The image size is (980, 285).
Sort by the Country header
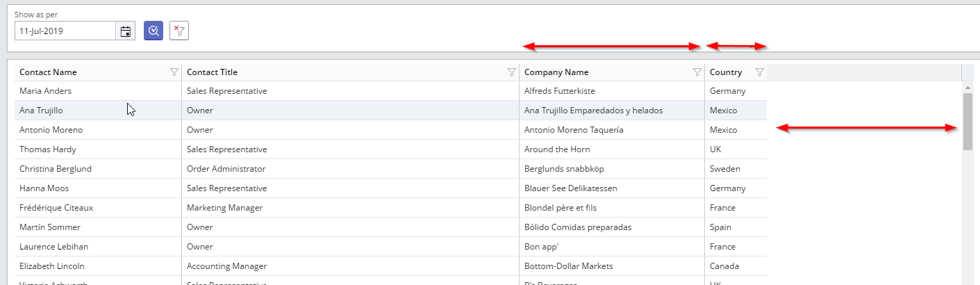726,72
